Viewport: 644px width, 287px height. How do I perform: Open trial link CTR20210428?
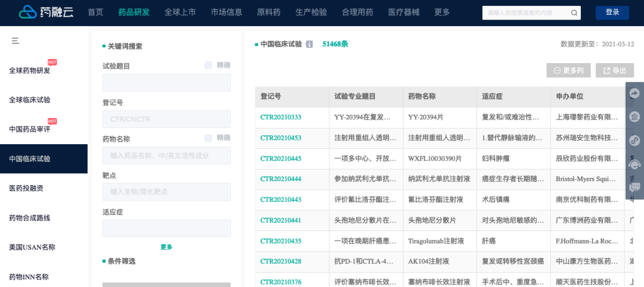(281, 261)
